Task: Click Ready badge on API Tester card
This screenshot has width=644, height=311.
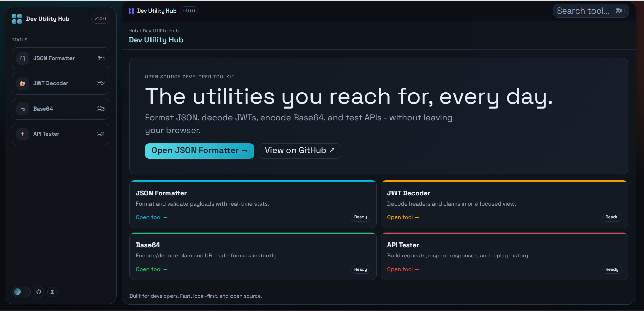Action: (x=612, y=269)
